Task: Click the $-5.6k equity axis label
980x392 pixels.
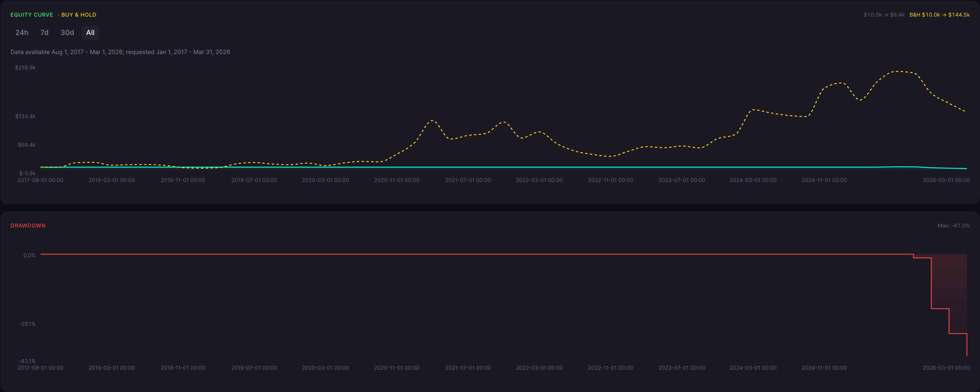Action: pyautogui.click(x=27, y=173)
